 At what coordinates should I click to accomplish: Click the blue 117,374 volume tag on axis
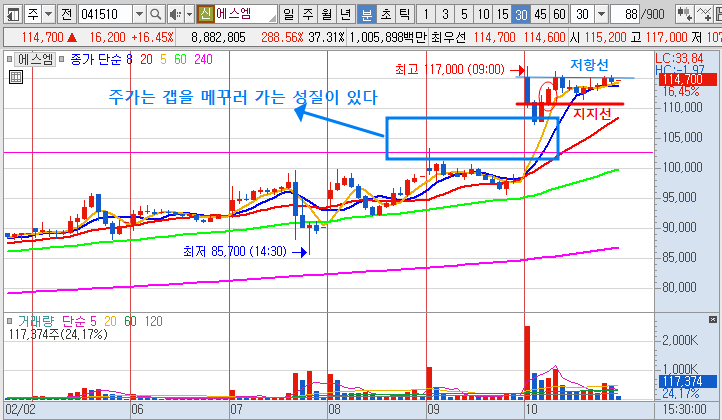tap(687, 381)
